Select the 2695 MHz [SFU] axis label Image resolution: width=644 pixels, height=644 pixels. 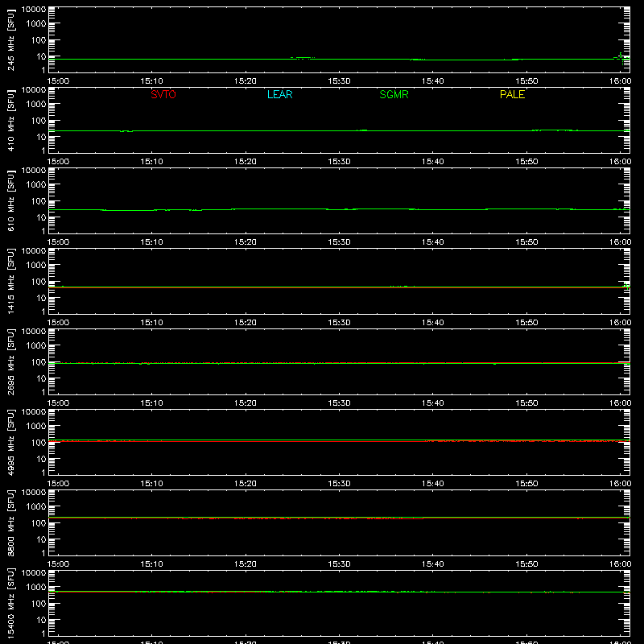[11, 362]
